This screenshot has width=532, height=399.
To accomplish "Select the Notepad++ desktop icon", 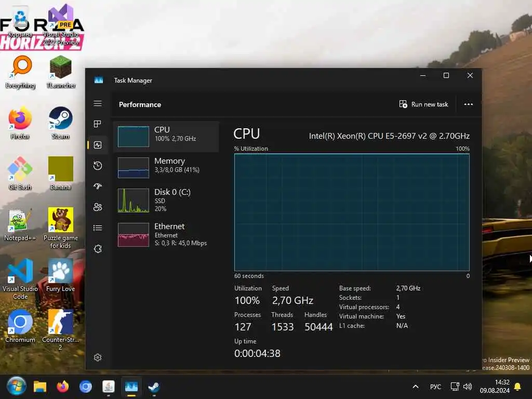I will (x=20, y=224).
